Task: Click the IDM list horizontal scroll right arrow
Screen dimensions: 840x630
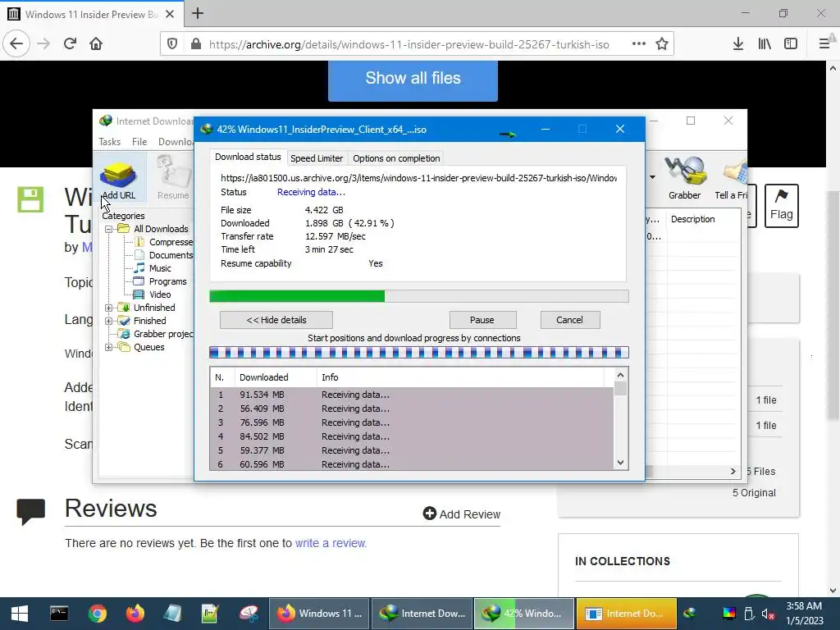Action: point(733,471)
